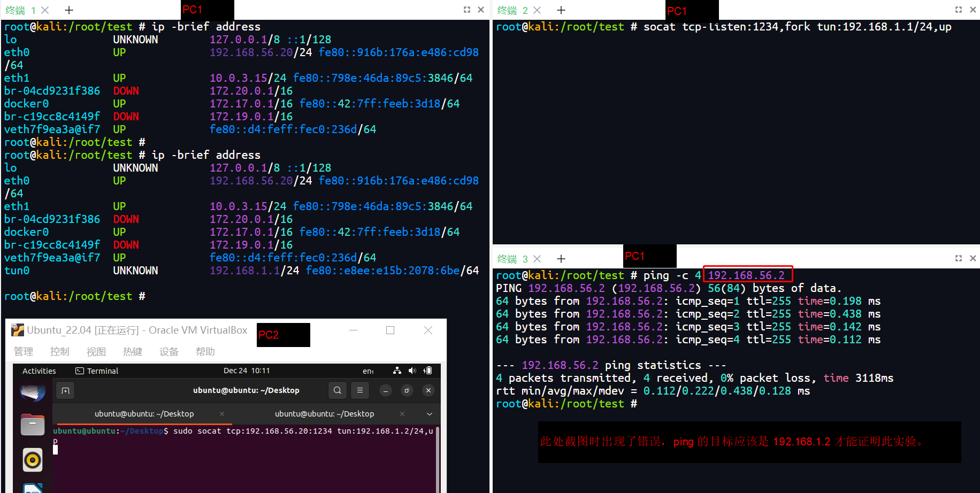Open the 设备 menu in VirtualBox
Screen dimensions: 980x493
click(x=169, y=352)
